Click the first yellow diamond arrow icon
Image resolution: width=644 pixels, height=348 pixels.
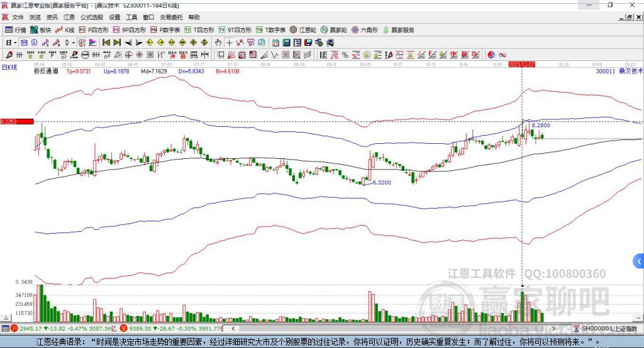150,43
